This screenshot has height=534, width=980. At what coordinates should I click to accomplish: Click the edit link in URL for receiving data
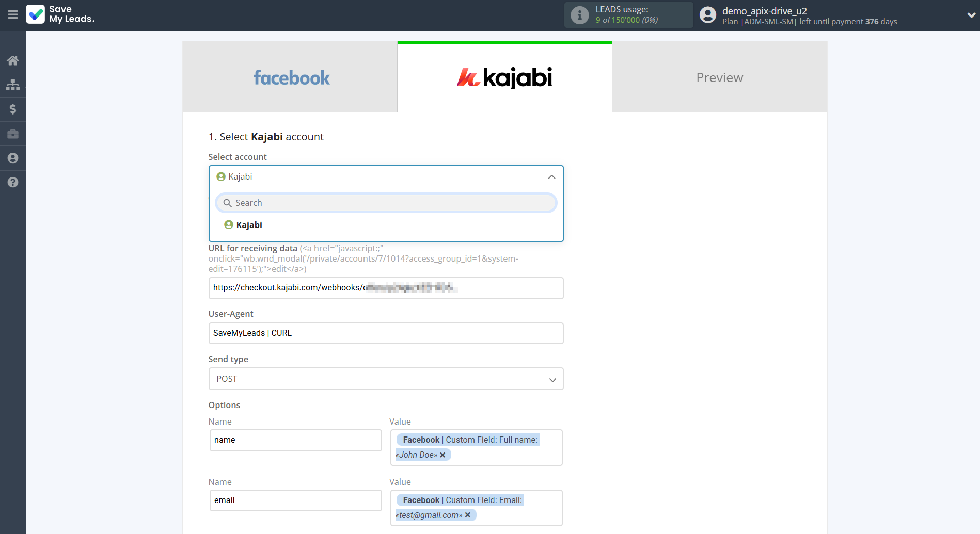(279, 268)
